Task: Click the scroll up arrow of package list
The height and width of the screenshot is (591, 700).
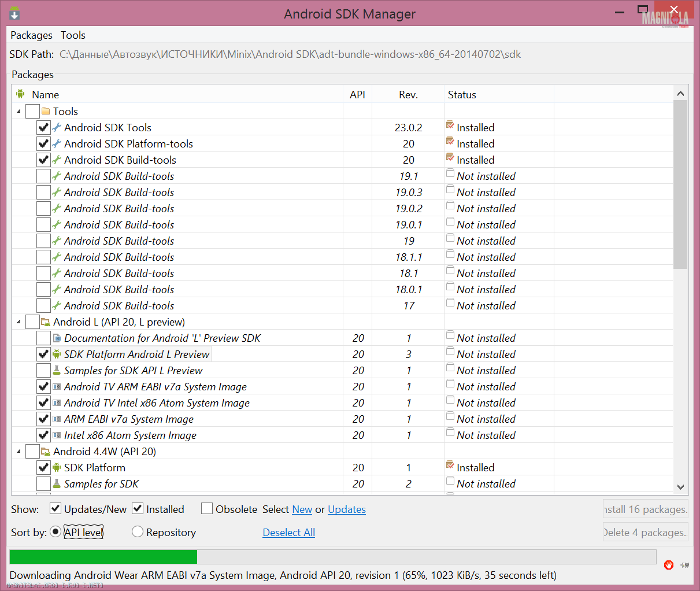Action: (x=680, y=94)
